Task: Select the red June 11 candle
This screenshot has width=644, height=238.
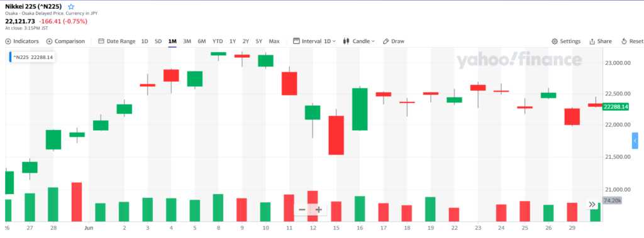Action: (289, 84)
